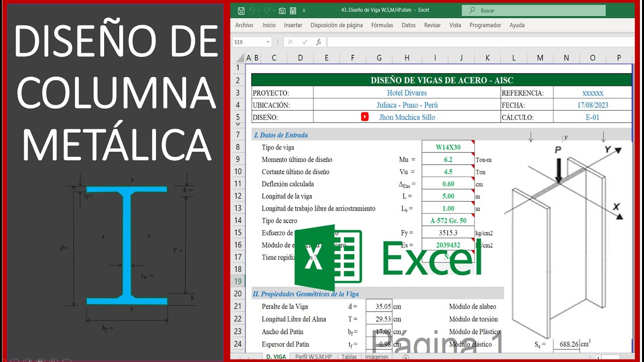Image resolution: width=644 pixels, height=362 pixels.
Task: Click the d value 35.05
Action: tap(379, 306)
